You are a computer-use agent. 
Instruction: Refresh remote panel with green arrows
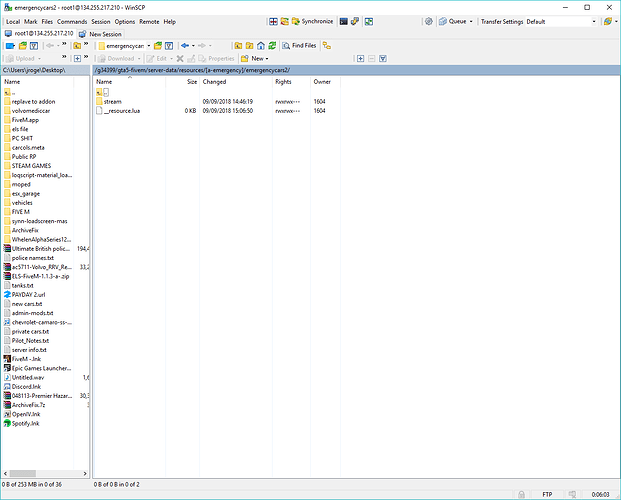272,46
